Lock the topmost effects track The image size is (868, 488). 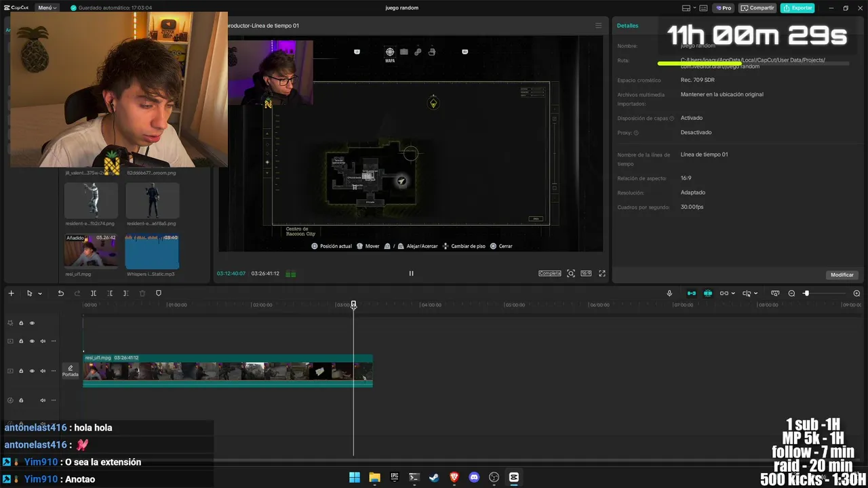(21, 323)
